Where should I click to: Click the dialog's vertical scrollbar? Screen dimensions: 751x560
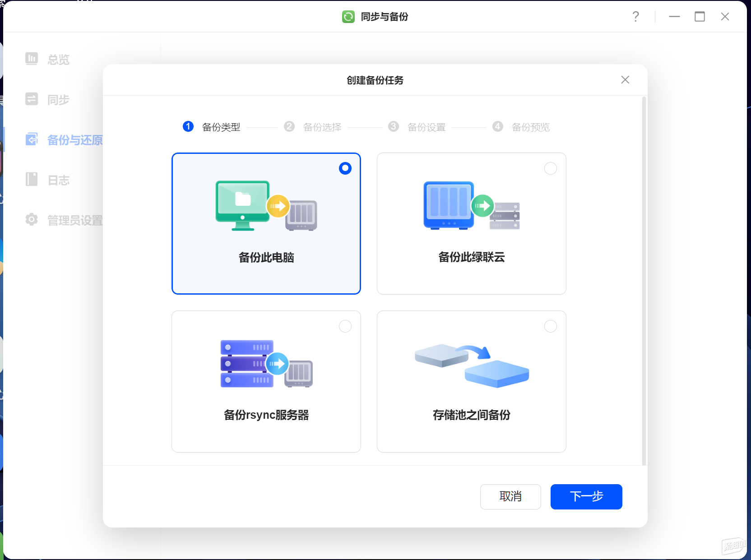[644, 280]
